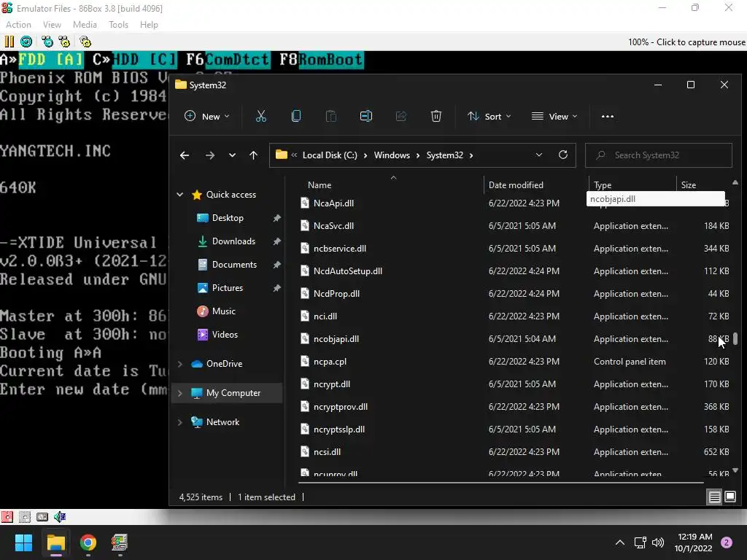The image size is (747, 560).
Task: Open the network icon in the system tray
Action: [x=640, y=542]
